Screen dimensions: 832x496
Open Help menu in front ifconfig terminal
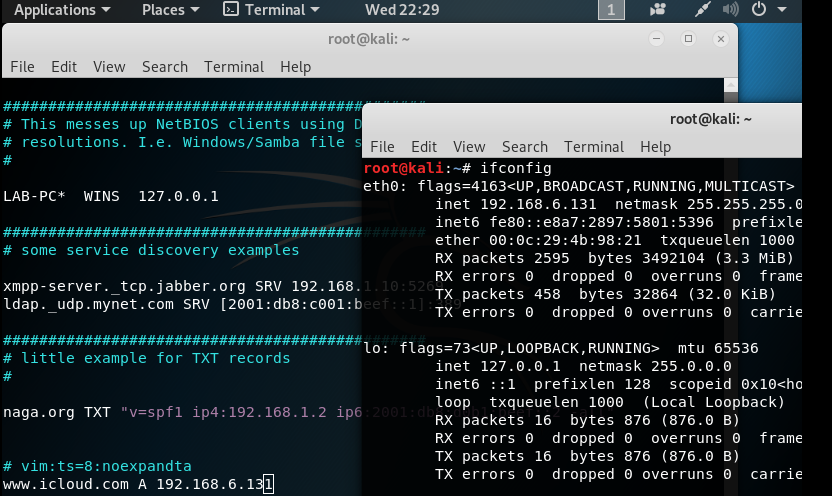coord(655,146)
